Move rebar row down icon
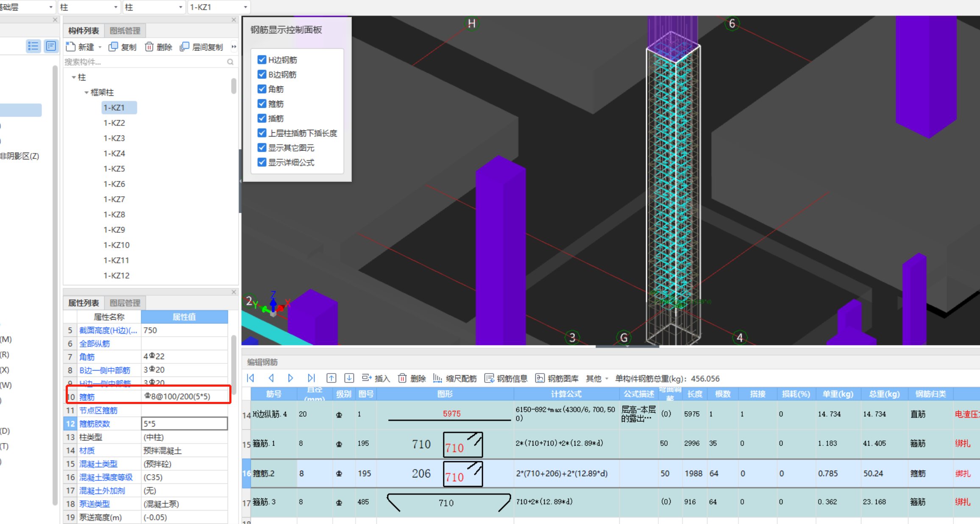This screenshot has height=524, width=980. point(349,378)
